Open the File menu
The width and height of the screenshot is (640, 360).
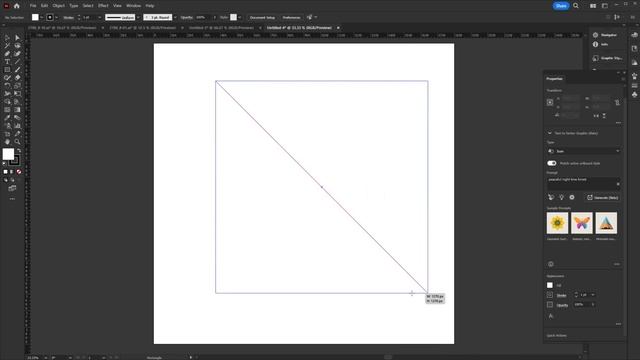click(33, 6)
